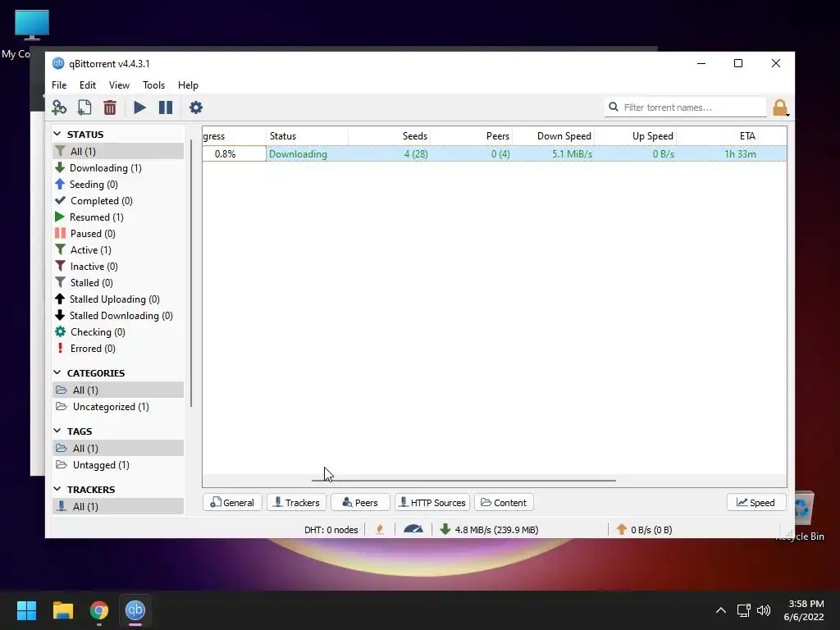Sort by the Down Speed column header

[554, 136]
